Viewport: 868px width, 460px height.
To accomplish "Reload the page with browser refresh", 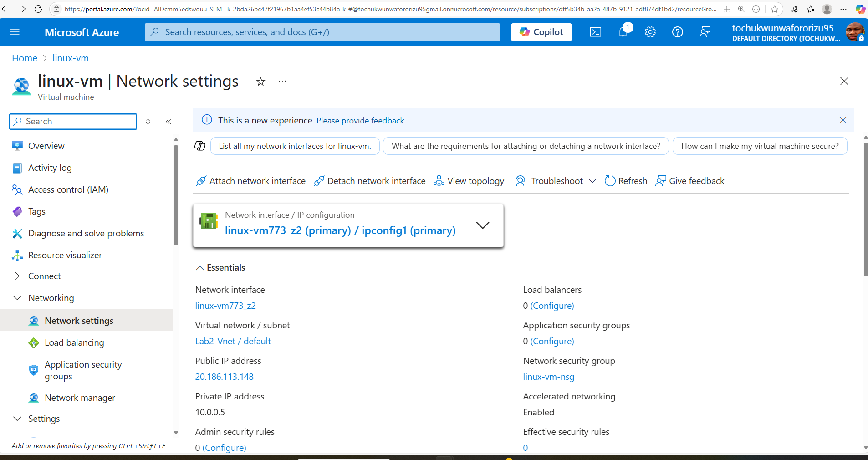I will pyautogui.click(x=38, y=9).
